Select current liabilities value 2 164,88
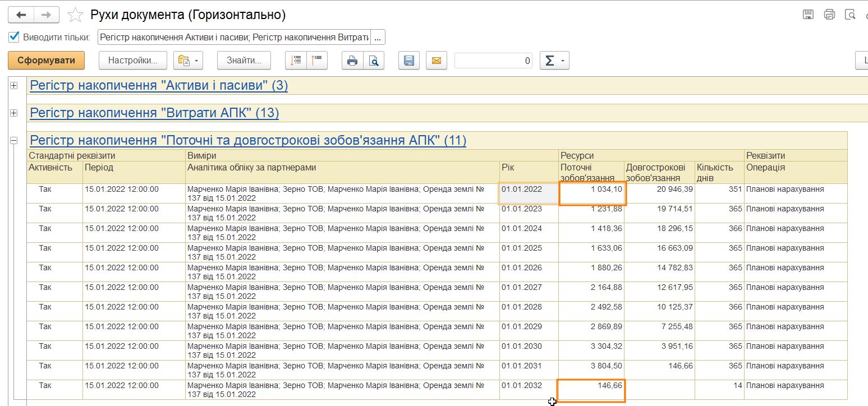 pos(591,292)
